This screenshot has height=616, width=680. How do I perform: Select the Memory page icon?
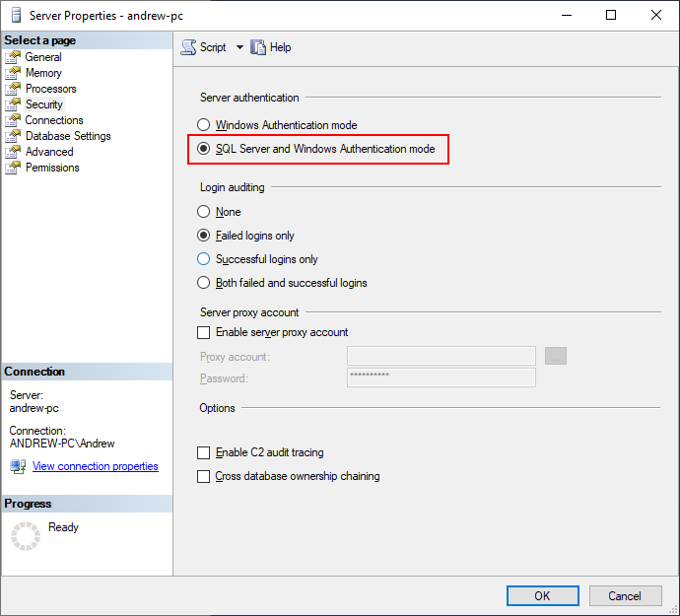(x=13, y=73)
